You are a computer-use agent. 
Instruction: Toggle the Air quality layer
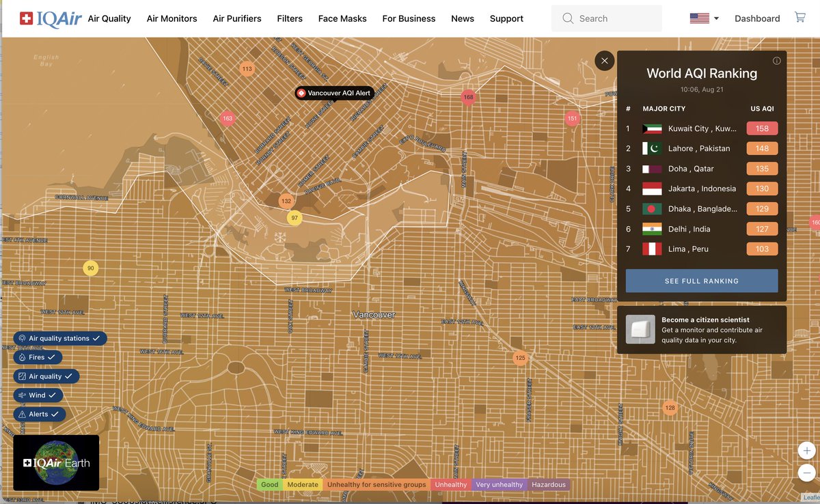pyautogui.click(x=46, y=376)
